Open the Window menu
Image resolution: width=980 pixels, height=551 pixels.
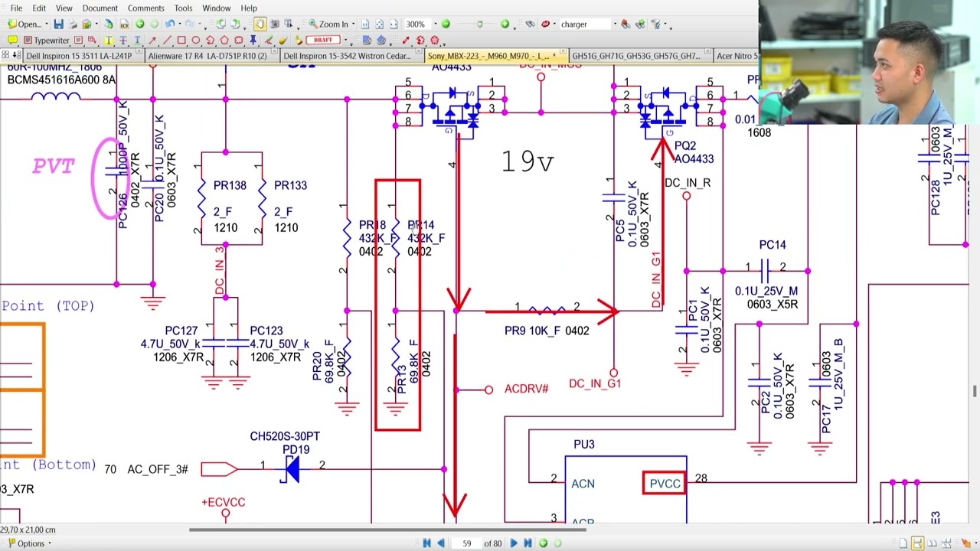pyautogui.click(x=217, y=8)
